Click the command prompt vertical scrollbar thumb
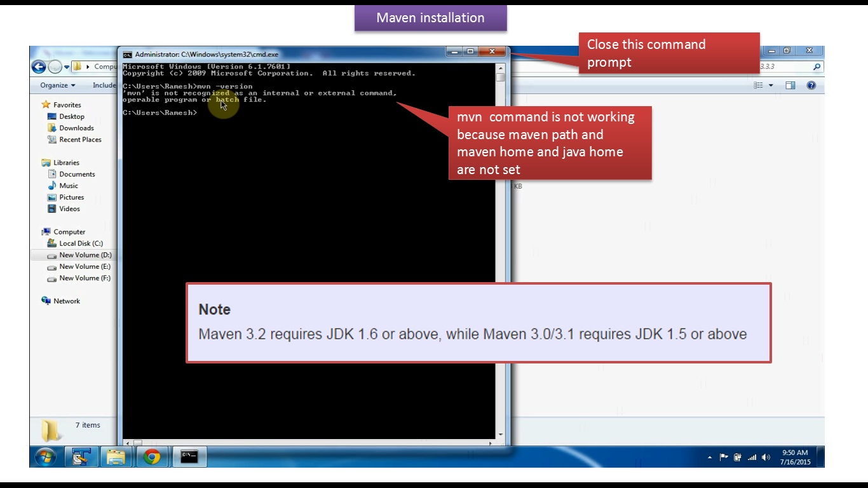Screen dimensions: 868x488 coord(501,78)
